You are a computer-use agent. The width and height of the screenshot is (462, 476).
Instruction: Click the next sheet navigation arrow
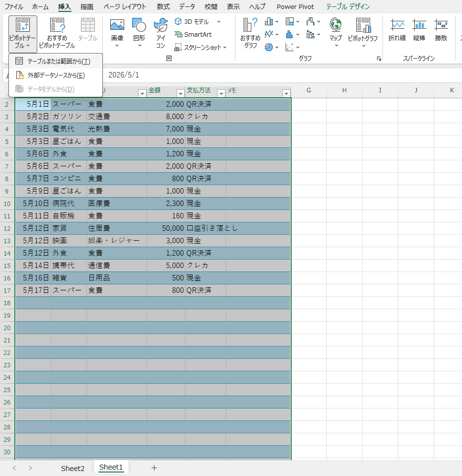(x=30, y=468)
